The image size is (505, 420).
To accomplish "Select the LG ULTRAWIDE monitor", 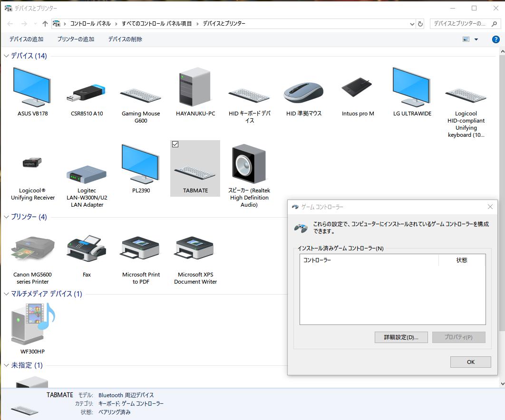I will click(x=412, y=87).
